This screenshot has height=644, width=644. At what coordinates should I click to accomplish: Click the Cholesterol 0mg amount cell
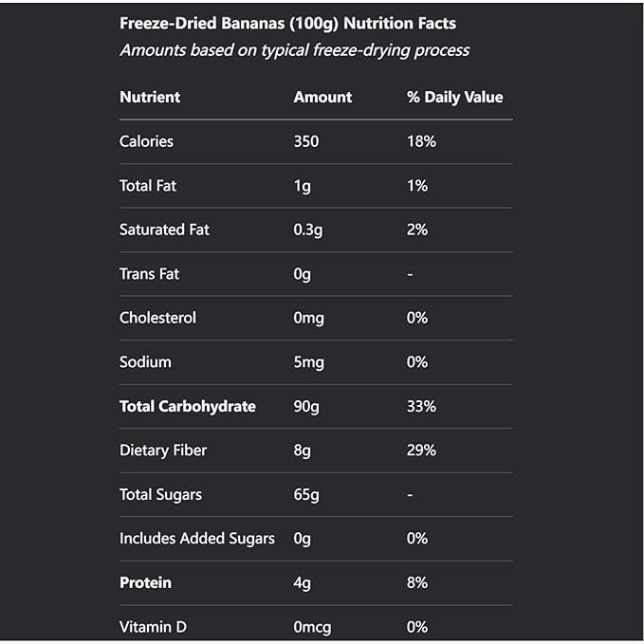(308, 318)
